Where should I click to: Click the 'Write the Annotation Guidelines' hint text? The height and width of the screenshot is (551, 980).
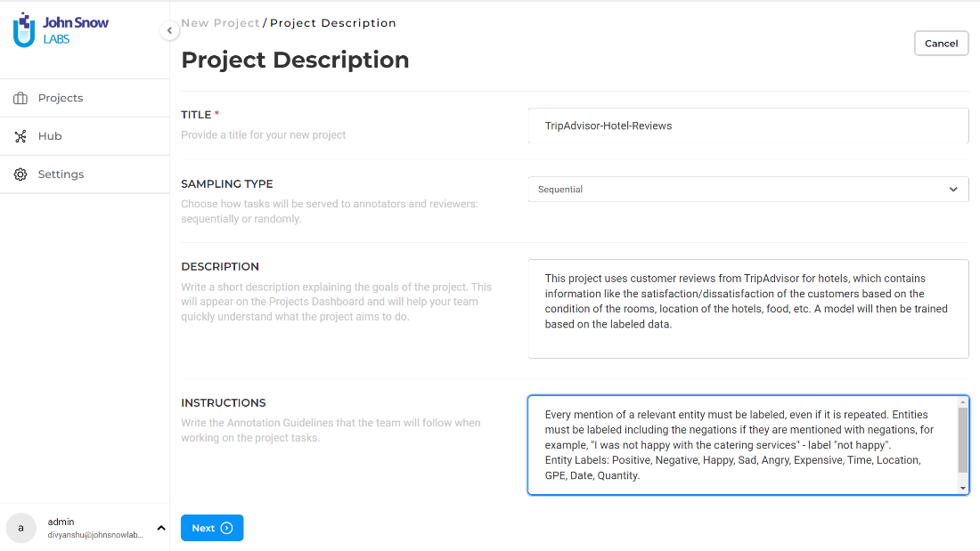point(331,431)
